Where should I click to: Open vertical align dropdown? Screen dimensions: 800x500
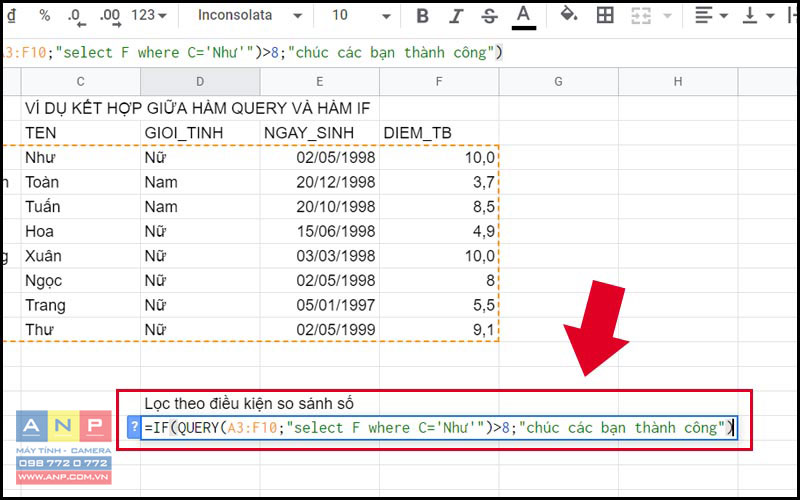pyautogui.click(x=758, y=16)
